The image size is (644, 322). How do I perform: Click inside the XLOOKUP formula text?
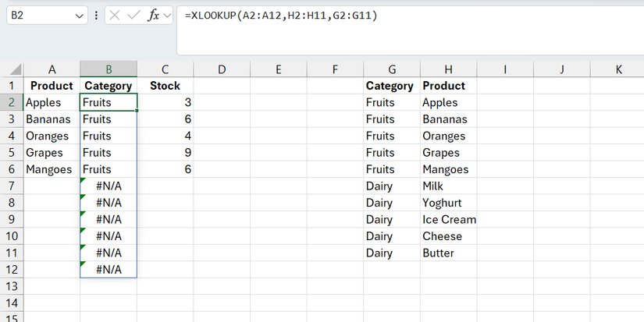[x=281, y=15]
